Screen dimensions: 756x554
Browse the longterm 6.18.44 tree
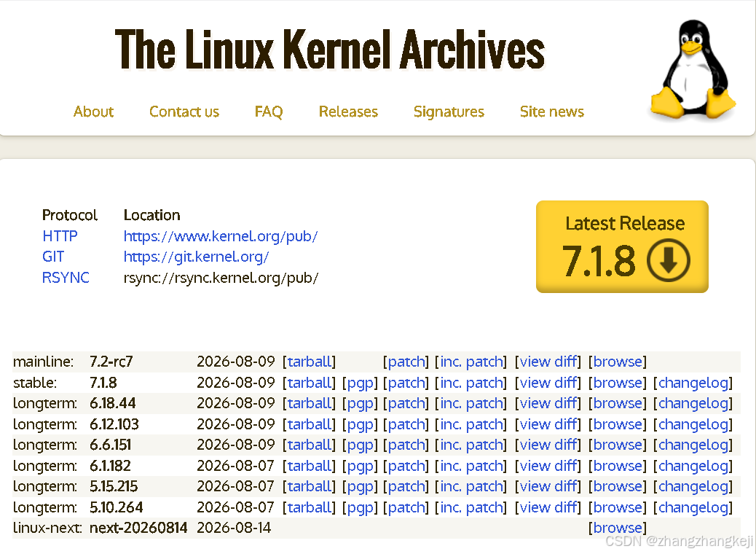click(617, 403)
